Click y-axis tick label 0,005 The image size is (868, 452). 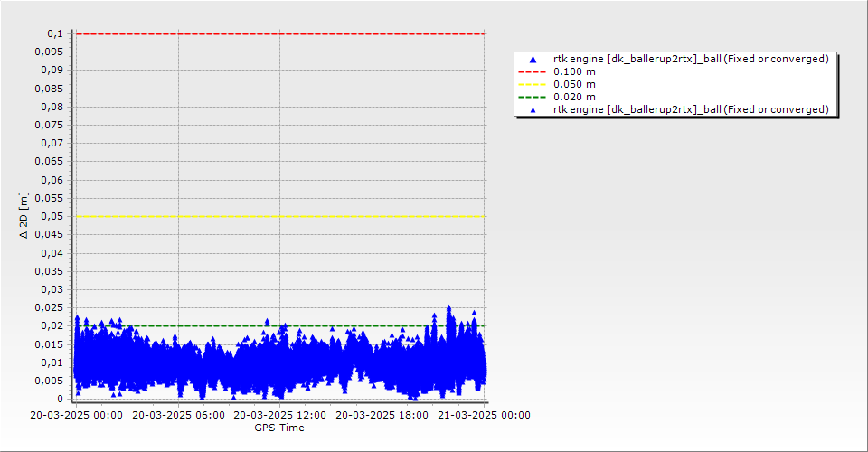point(49,381)
